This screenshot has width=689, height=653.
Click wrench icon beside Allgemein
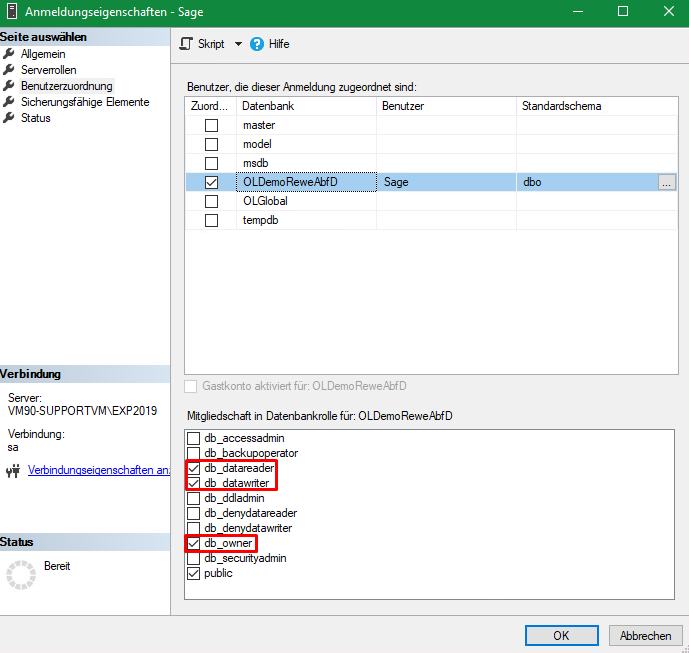(10, 53)
